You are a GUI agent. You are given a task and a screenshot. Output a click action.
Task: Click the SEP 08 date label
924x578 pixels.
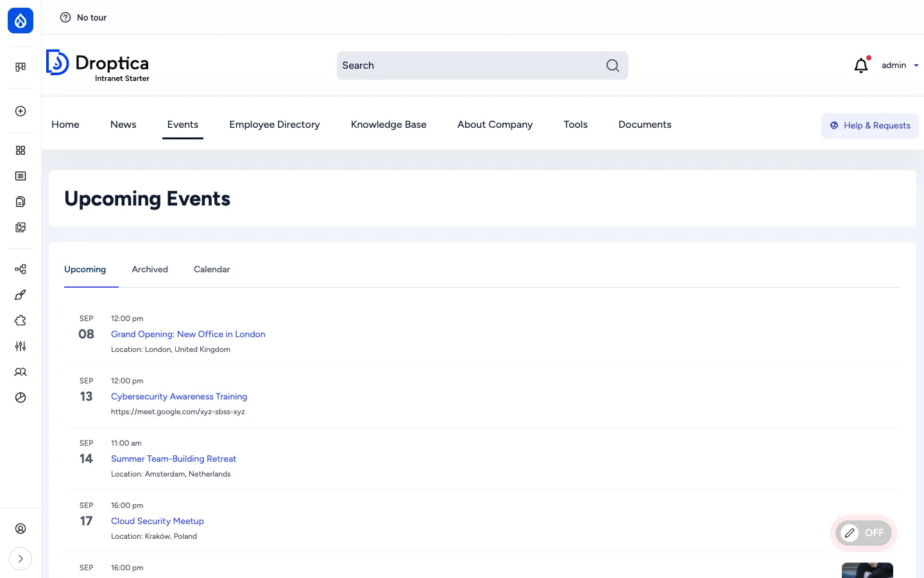click(x=86, y=328)
